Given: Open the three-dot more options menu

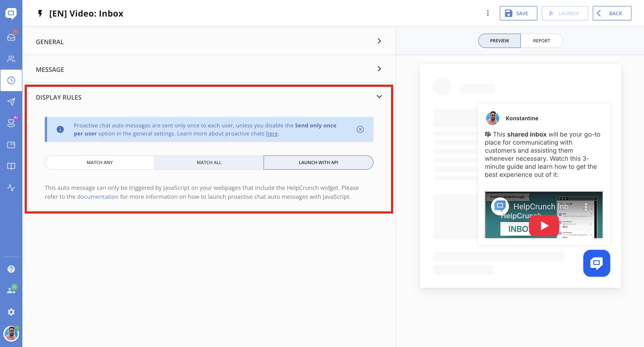Looking at the screenshot, I should point(488,13).
